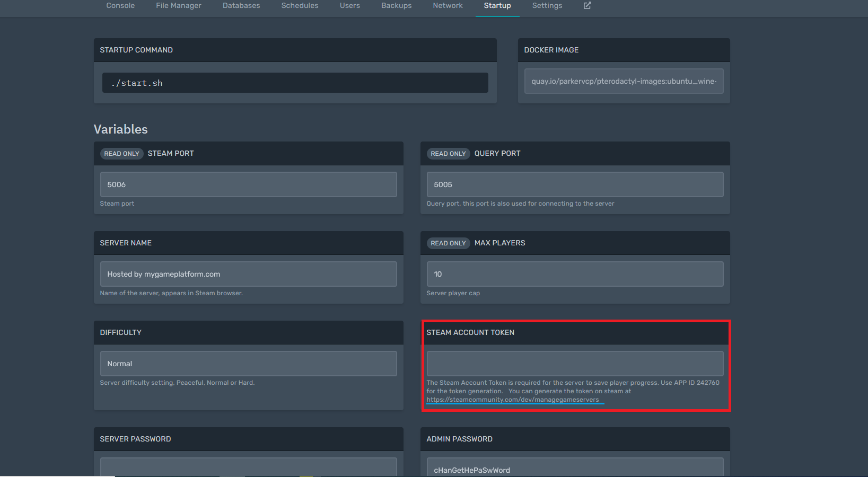Open the Settings tab

click(547, 5)
